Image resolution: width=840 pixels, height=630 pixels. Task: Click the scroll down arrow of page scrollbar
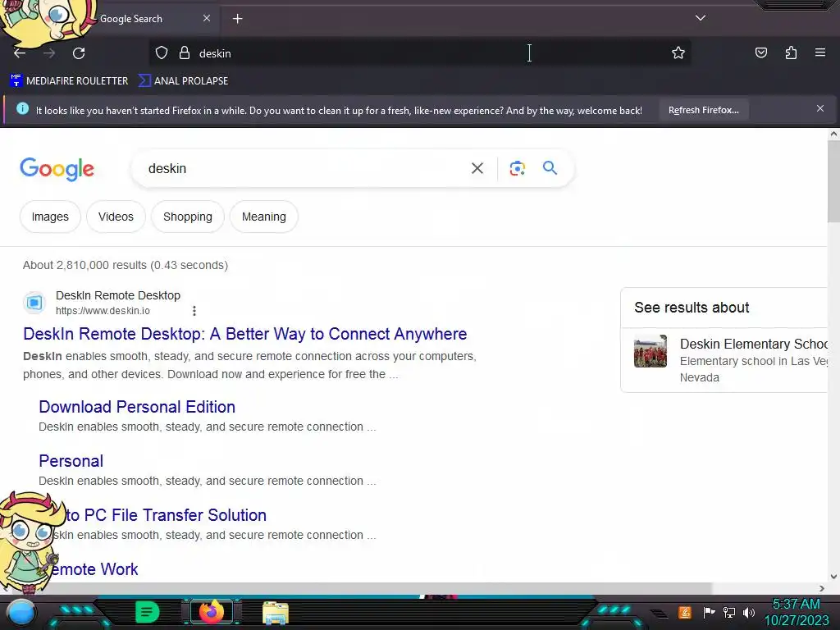tap(833, 577)
